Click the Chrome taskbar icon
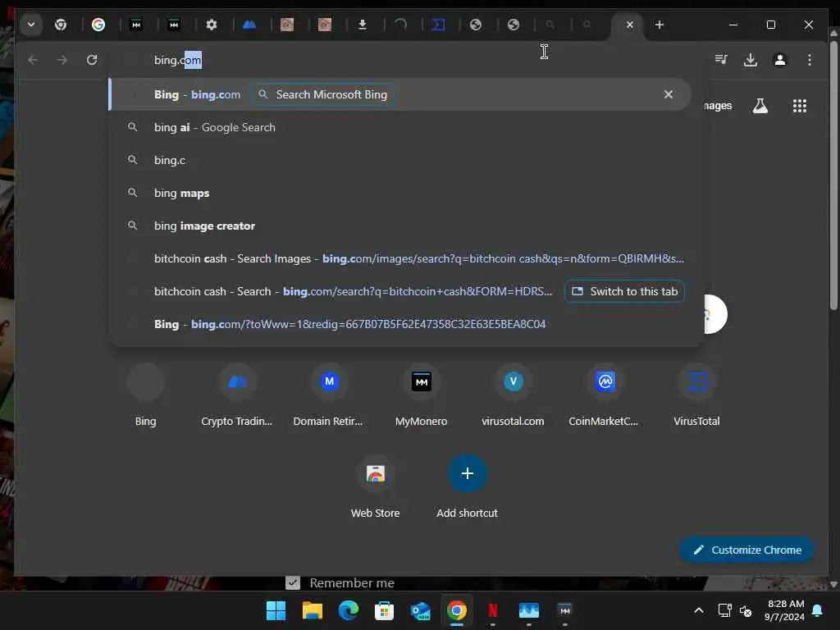 (x=456, y=610)
